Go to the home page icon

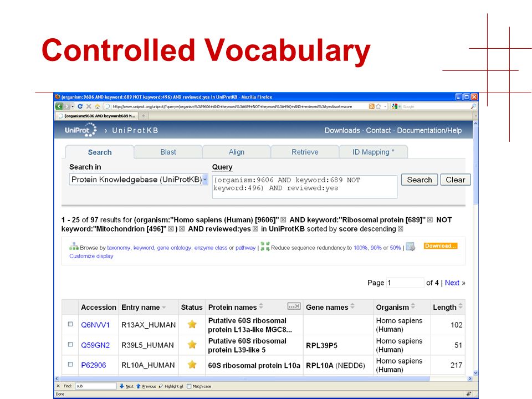point(98,106)
